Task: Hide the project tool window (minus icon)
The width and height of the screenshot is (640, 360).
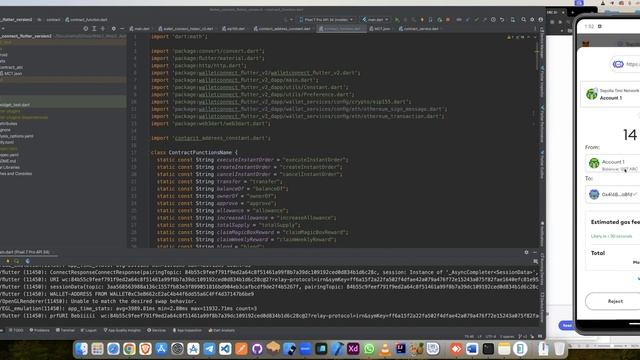Action: [122, 29]
